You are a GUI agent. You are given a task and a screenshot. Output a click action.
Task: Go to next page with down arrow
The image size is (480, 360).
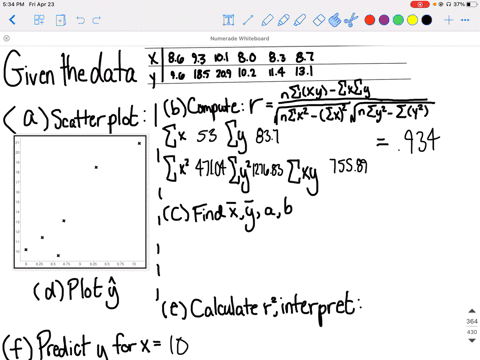point(472,340)
